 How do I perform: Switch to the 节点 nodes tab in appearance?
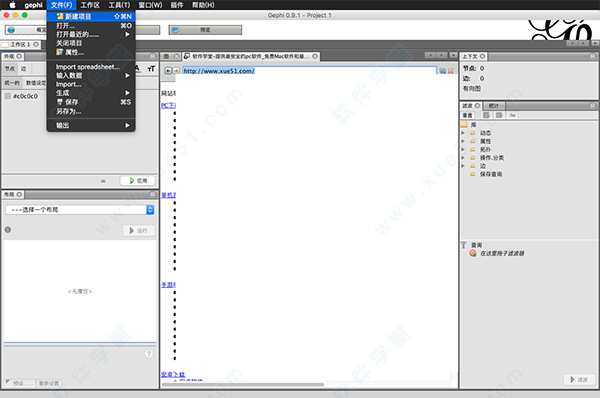pos(10,69)
